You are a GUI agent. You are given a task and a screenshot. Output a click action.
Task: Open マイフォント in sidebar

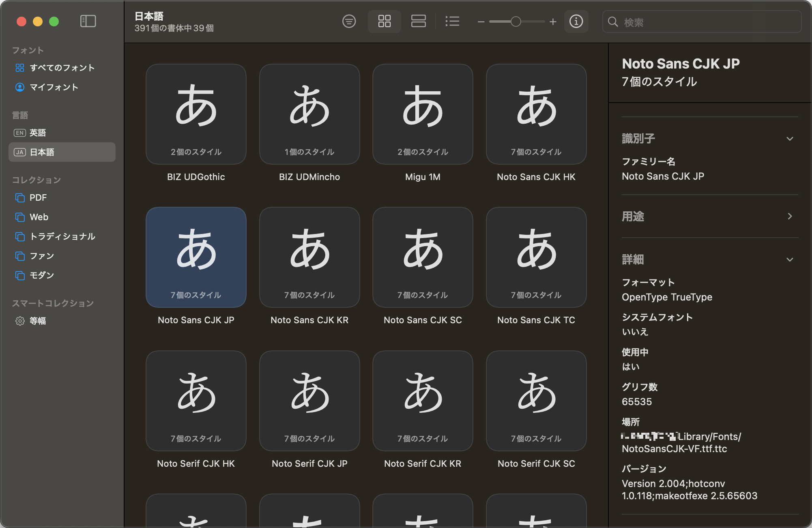[x=62, y=87]
